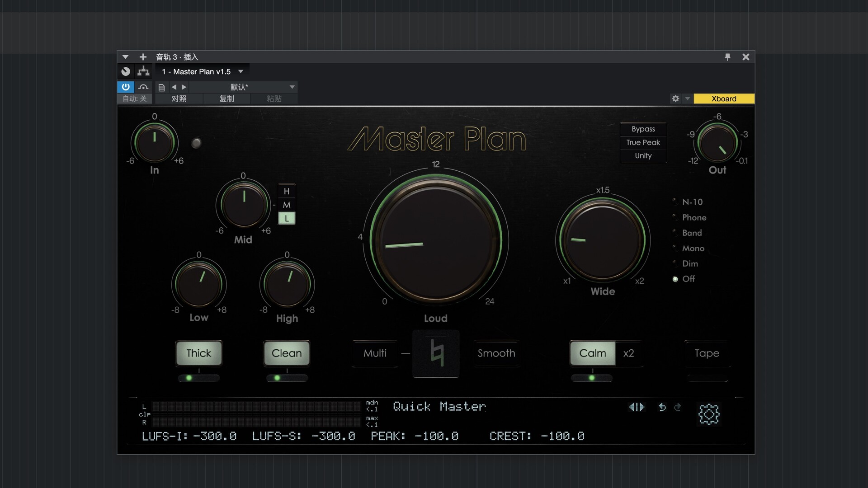Click the 粘贴 paste button
The width and height of the screenshot is (868, 488).
pyautogui.click(x=274, y=99)
